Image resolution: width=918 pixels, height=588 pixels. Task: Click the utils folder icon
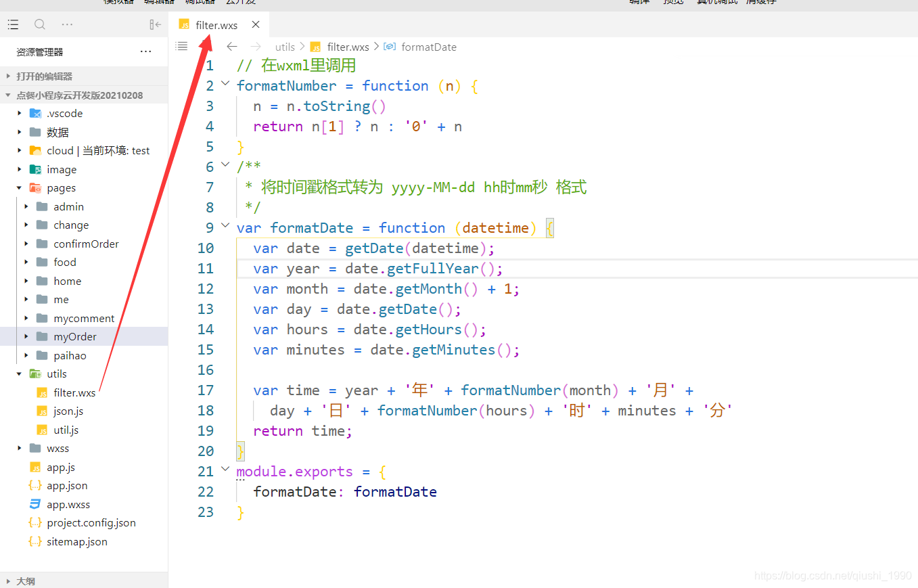[x=35, y=374]
